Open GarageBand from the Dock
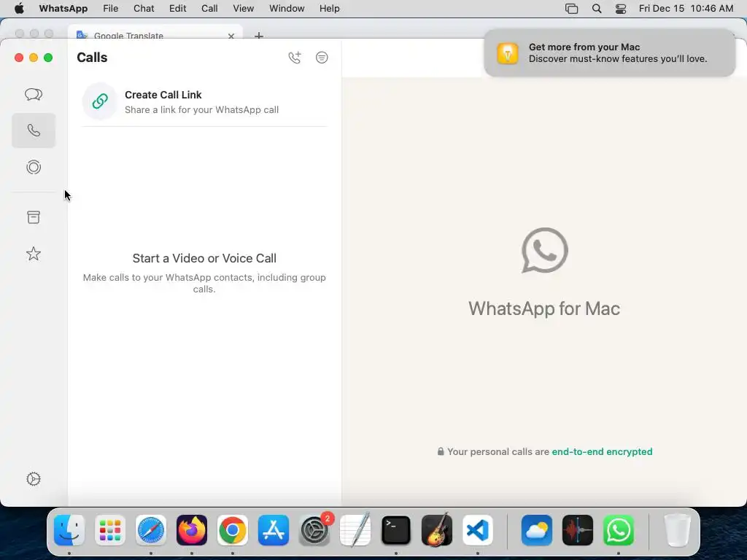This screenshot has height=560, width=747. [x=437, y=530]
